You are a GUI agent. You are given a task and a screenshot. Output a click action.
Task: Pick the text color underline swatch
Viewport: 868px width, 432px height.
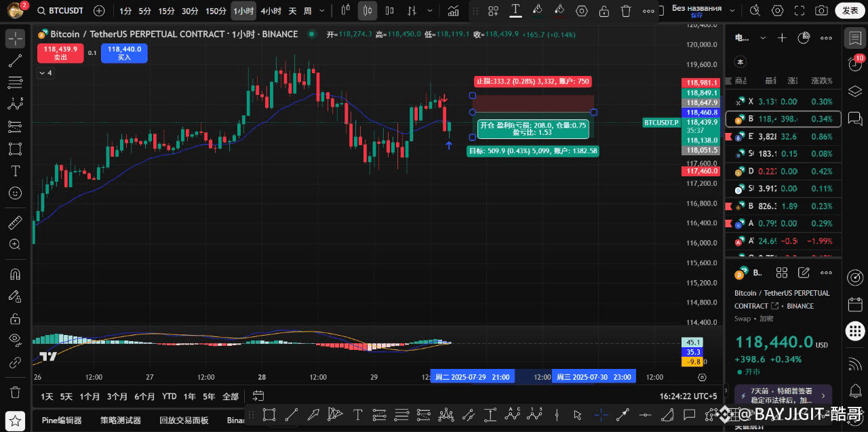515,10
